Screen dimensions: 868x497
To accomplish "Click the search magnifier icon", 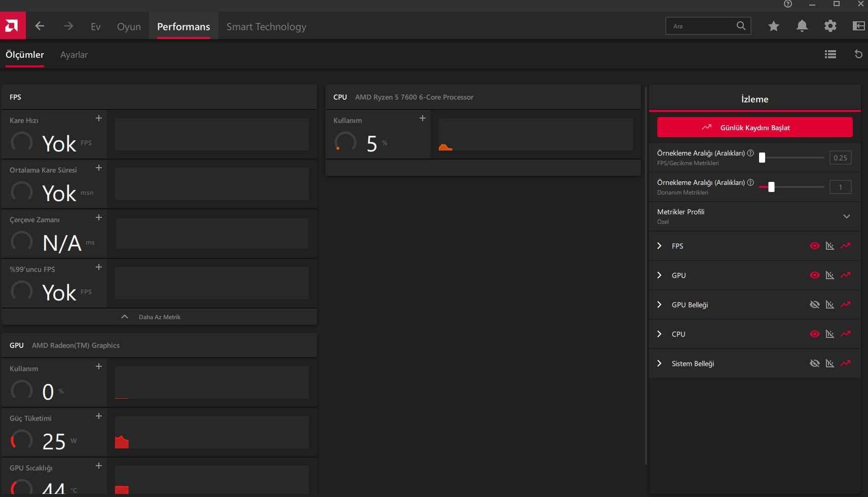I will click(x=741, y=26).
